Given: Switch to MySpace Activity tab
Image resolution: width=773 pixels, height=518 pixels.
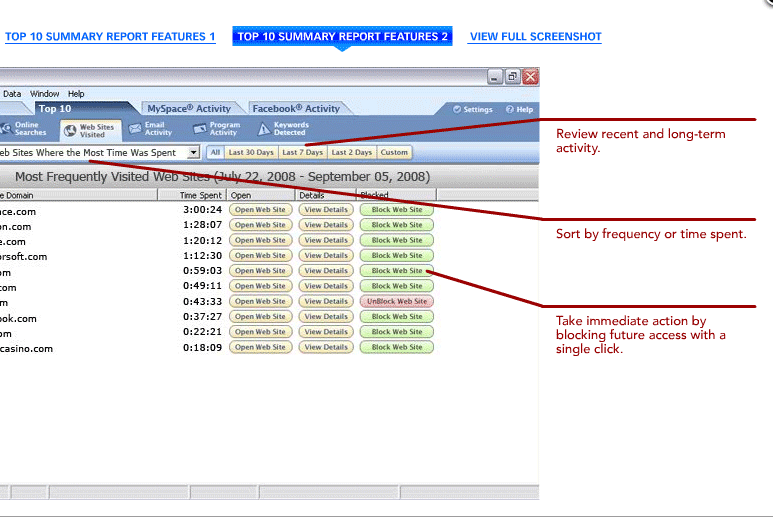Looking at the screenshot, I should click(x=189, y=108).
